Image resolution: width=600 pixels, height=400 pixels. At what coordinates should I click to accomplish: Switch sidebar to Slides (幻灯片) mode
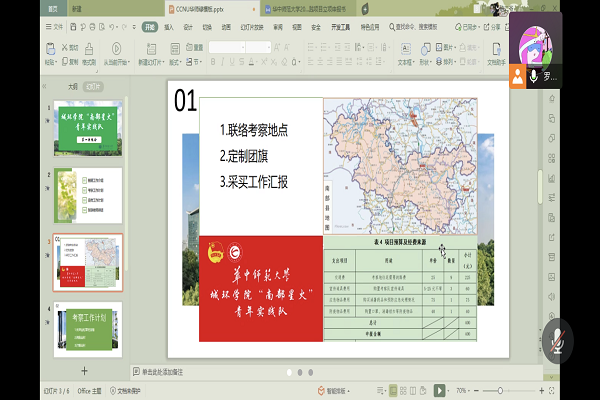(x=93, y=87)
